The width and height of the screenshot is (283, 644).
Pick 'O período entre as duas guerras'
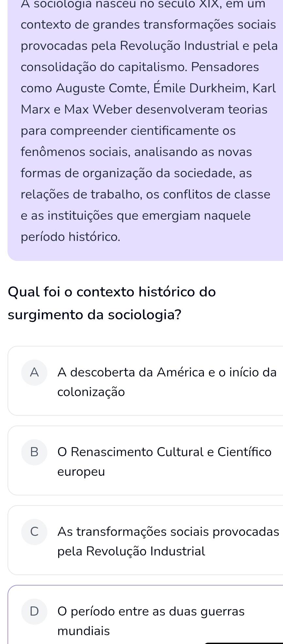coord(151,611)
